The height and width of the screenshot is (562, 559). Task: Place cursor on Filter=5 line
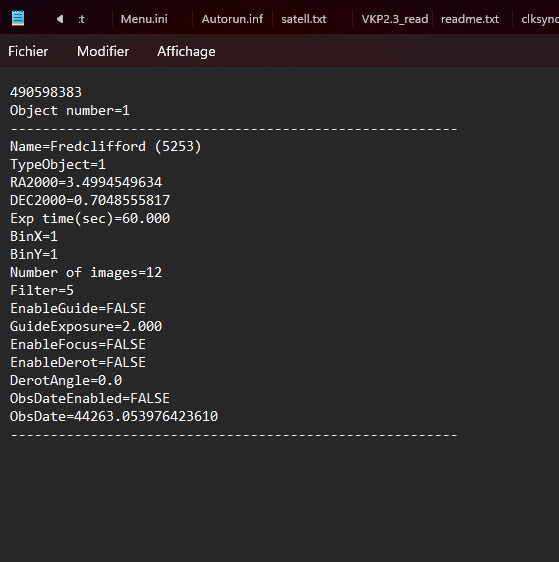click(42, 291)
